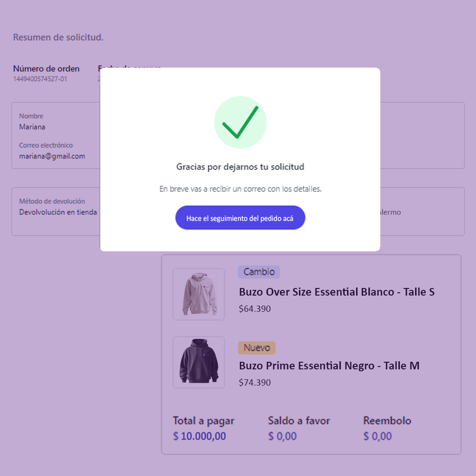This screenshot has height=476, width=476.
Task: Click the 'Número de orden' label
Action: tap(46, 69)
